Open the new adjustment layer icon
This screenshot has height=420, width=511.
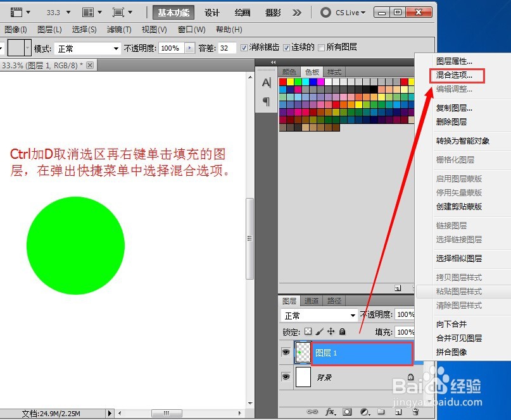click(x=364, y=412)
